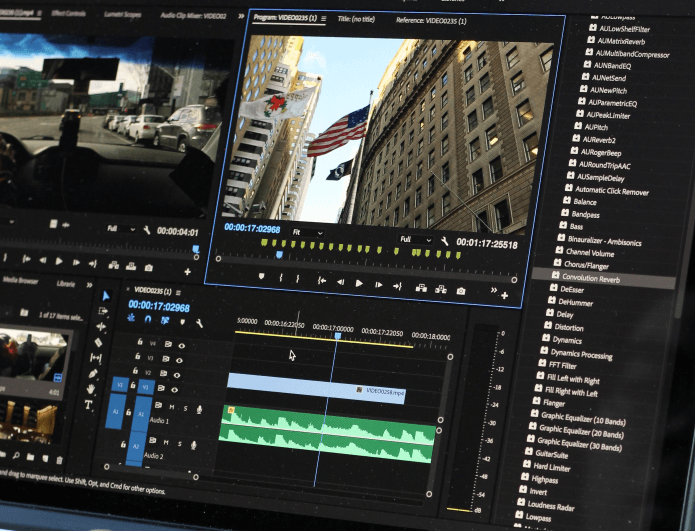The width and height of the screenshot is (695, 531).
Task: Select DeHummer effect in list
Action: [575, 302]
